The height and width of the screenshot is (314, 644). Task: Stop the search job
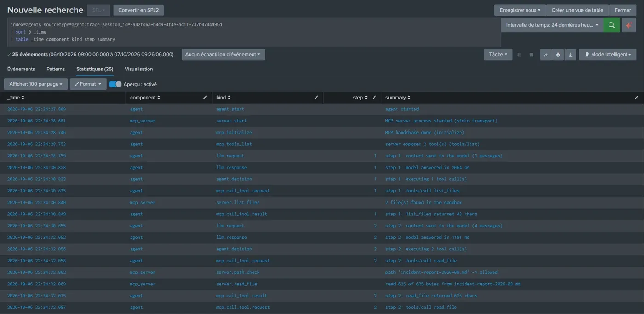(x=531, y=55)
